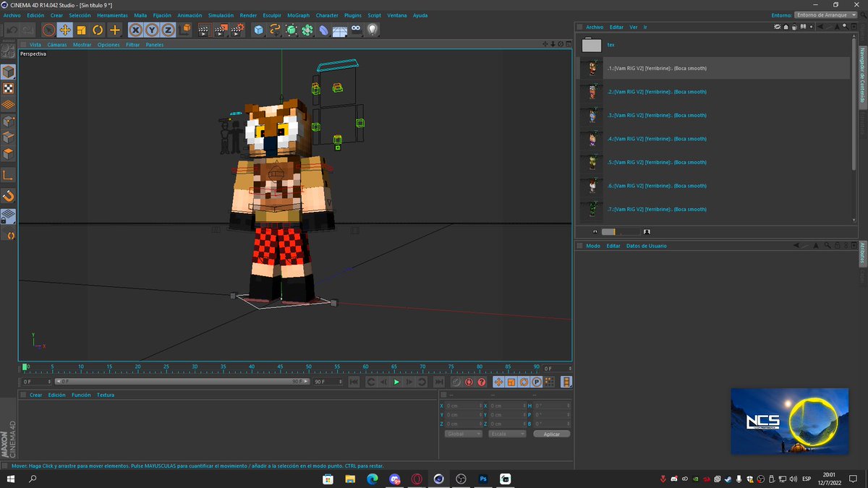Open the Textura menu in material manager
The image size is (868, 488).
106,395
